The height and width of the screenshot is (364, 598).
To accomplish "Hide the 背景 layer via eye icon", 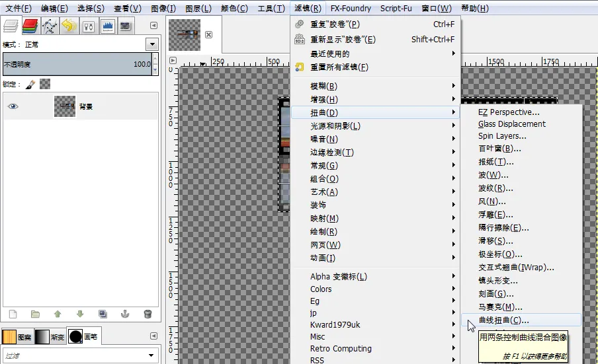I will tap(13, 106).
